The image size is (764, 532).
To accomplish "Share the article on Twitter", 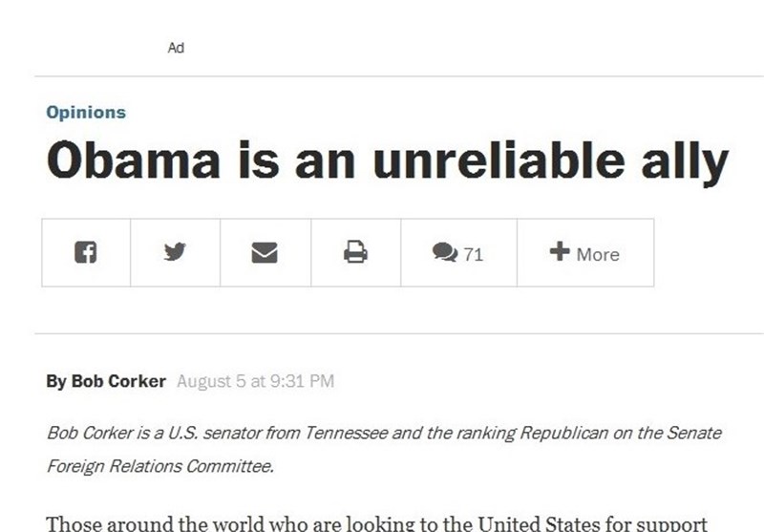I will coord(175,253).
